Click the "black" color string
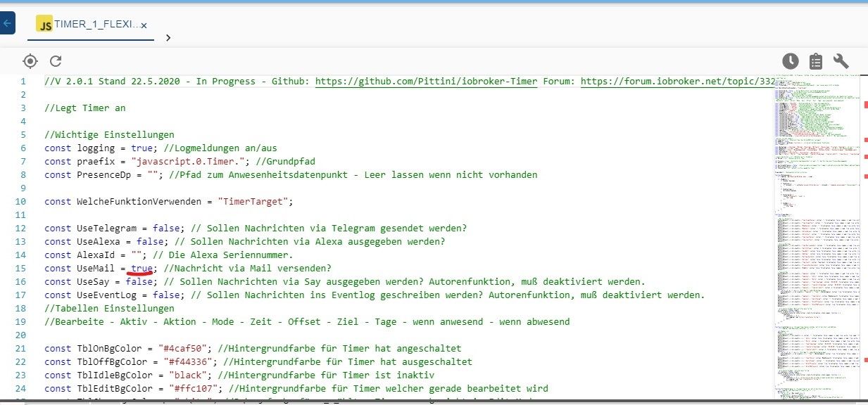 click(188, 375)
